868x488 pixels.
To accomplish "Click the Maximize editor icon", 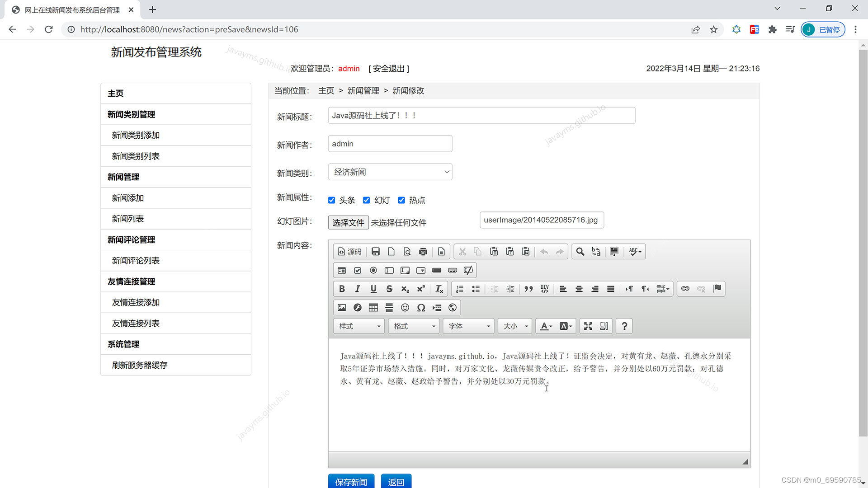I will (x=588, y=326).
